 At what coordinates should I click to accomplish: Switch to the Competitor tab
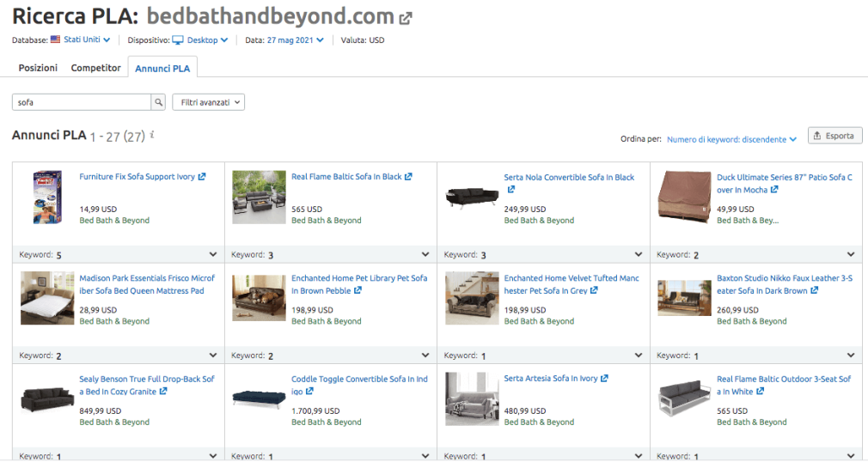coord(95,68)
